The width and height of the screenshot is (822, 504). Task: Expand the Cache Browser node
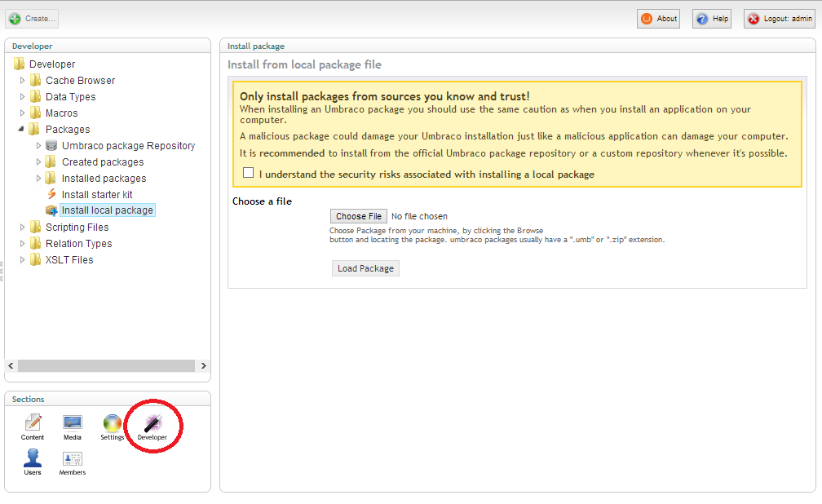click(x=22, y=80)
